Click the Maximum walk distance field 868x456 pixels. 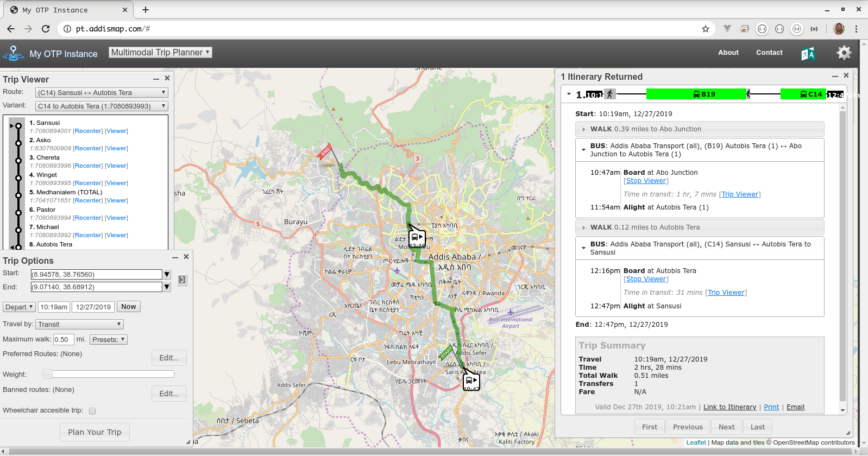tap(64, 339)
